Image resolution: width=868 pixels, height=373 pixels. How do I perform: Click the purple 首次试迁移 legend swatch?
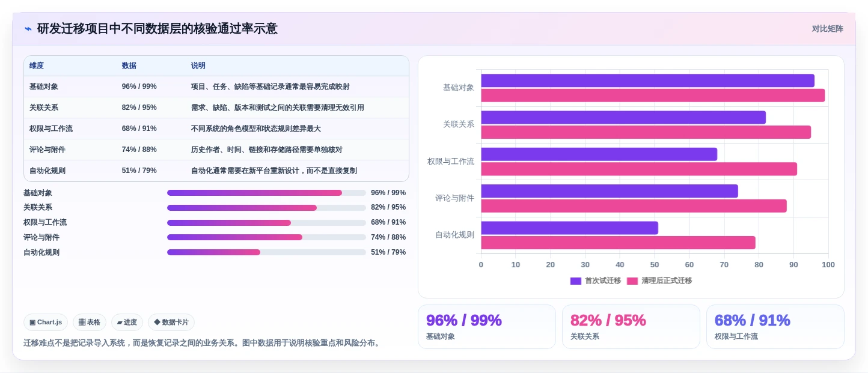point(576,281)
